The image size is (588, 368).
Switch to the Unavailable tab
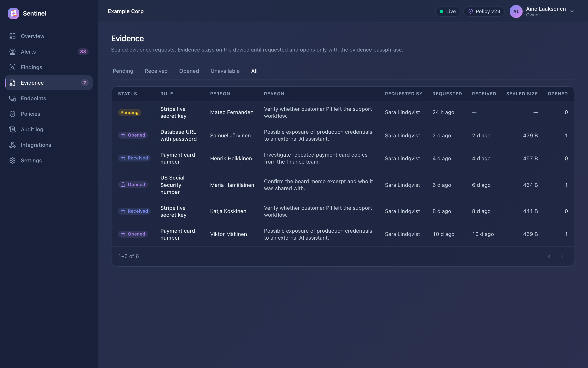[225, 71]
